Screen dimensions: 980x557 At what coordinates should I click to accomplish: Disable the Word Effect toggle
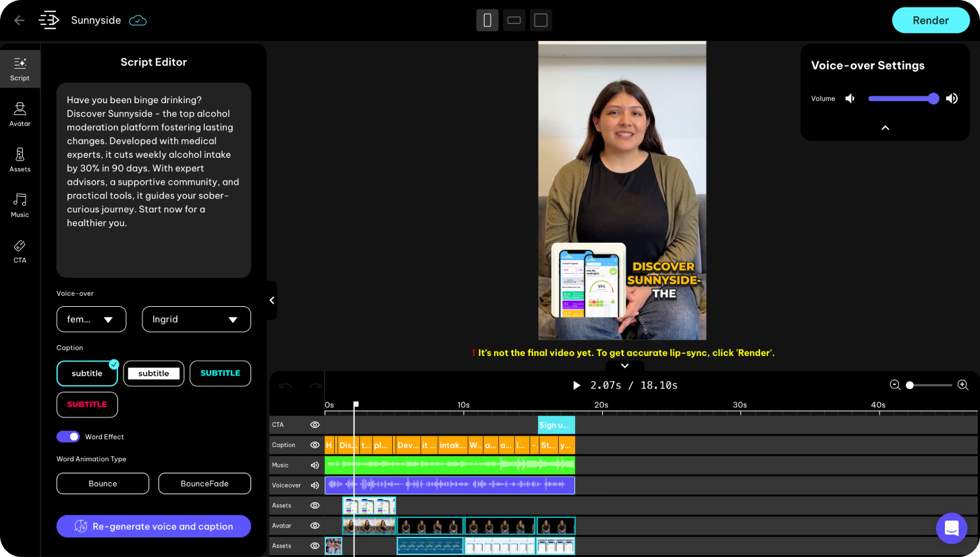point(68,436)
